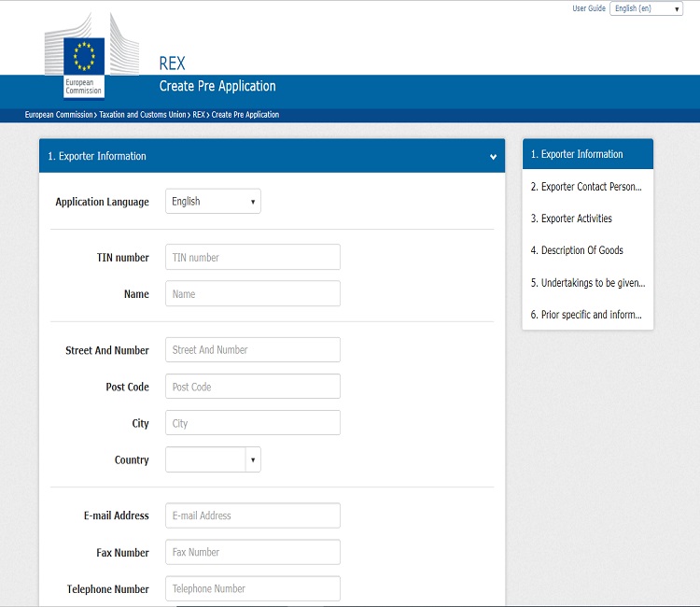Click the REX breadcrumb link
700x607 pixels.
199,115
